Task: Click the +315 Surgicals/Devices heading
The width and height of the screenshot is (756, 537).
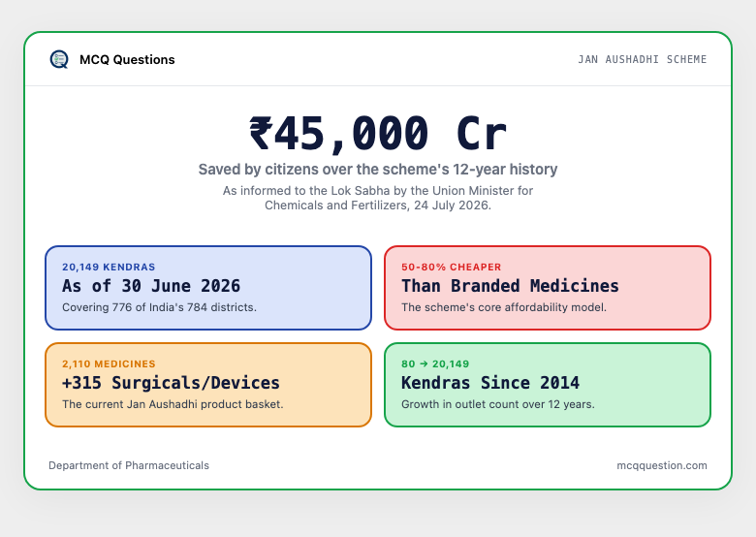Action: [171, 383]
